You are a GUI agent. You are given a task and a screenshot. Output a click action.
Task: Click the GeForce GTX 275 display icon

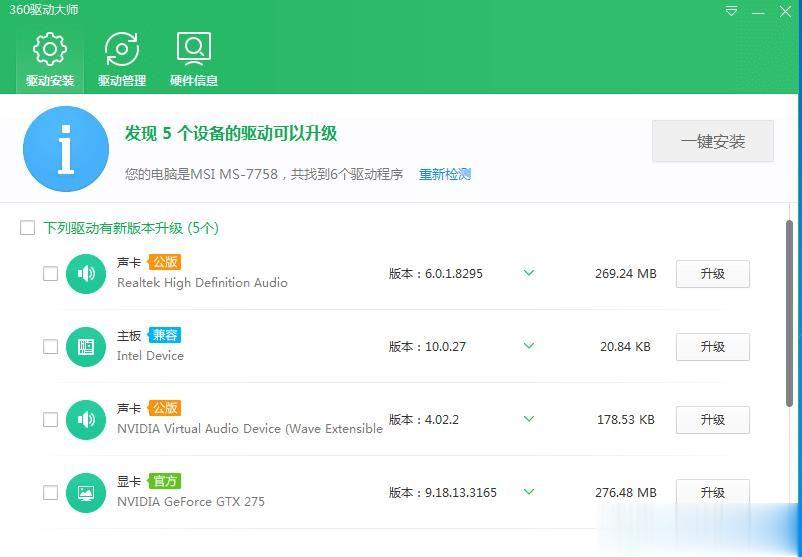coord(86,493)
